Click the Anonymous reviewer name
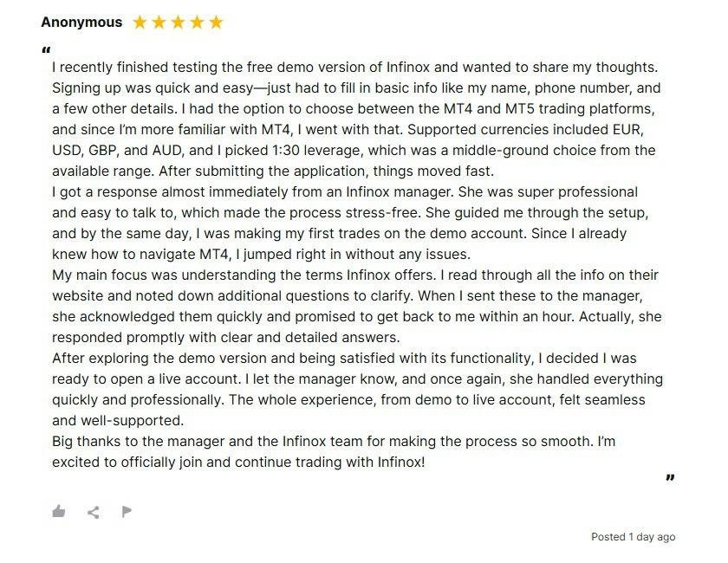 (x=81, y=23)
